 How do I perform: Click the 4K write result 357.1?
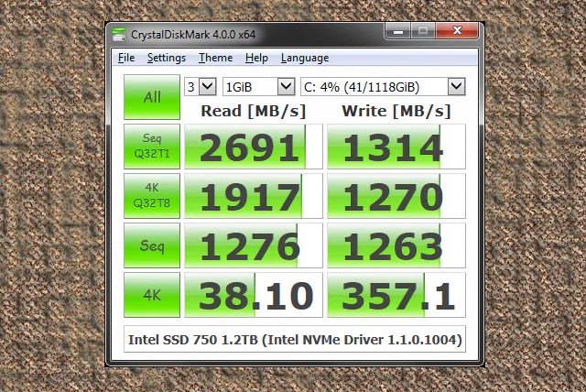[x=396, y=295]
